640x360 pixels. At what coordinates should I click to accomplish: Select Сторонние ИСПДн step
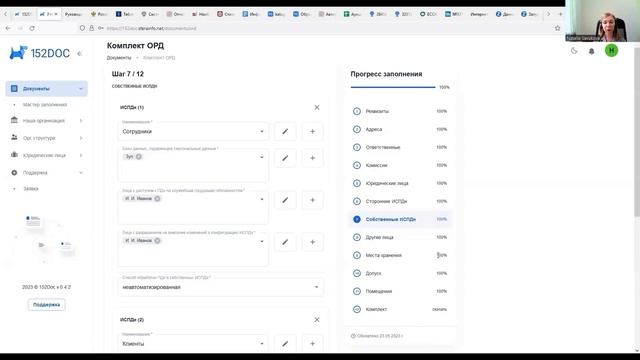click(400, 201)
